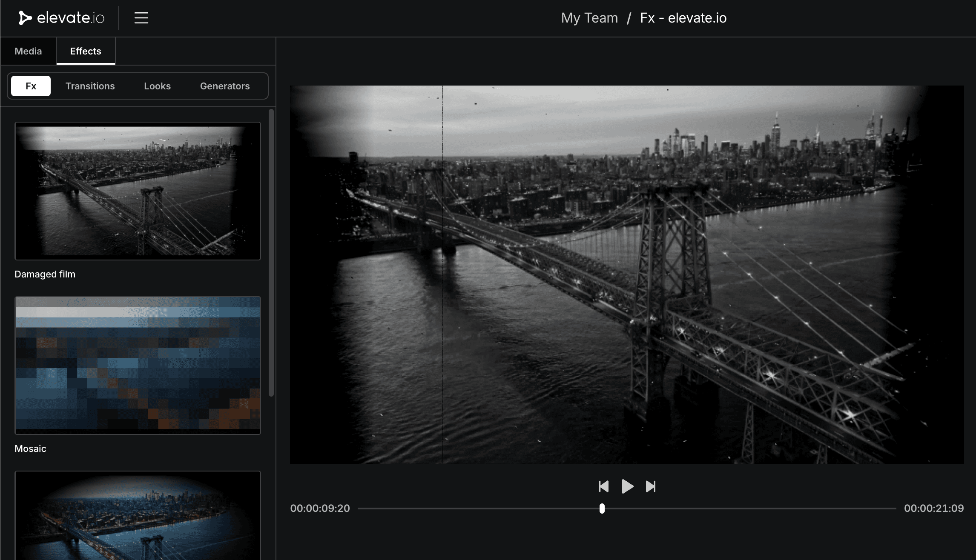Enable the Looks category
This screenshot has height=560, width=976.
pyautogui.click(x=157, y=86)
